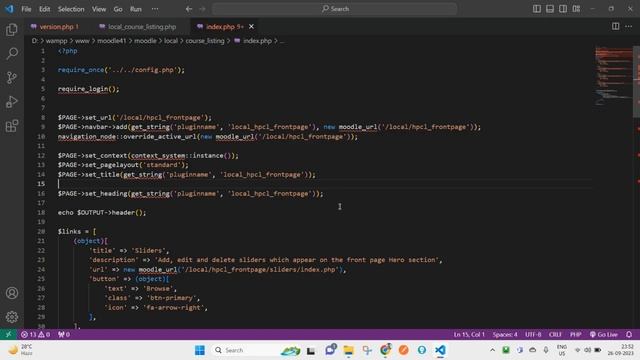This screenshot has height=360, width=640.
Task: Expand hidden menus via ellipsis
Action: pos(155,9)
